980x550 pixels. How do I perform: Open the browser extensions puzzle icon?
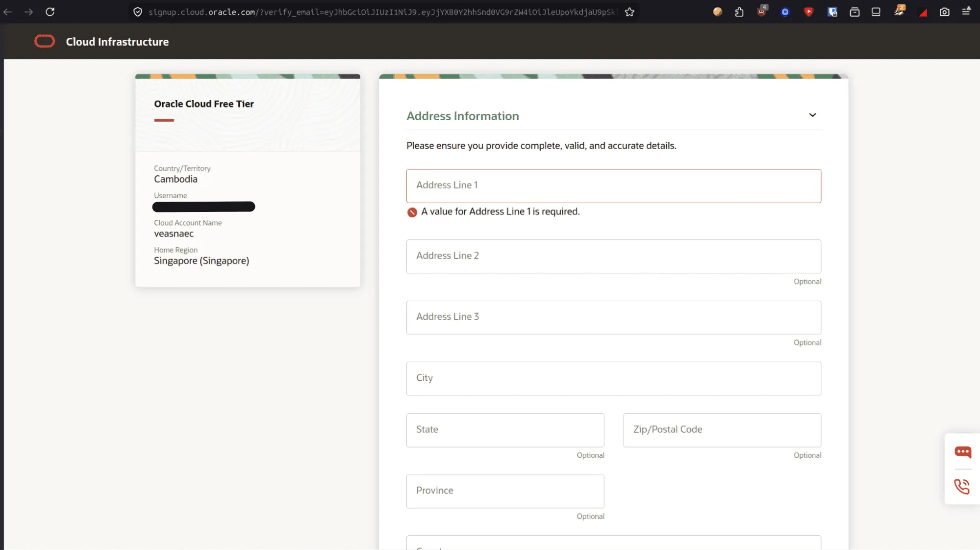[x=739, y=12]
